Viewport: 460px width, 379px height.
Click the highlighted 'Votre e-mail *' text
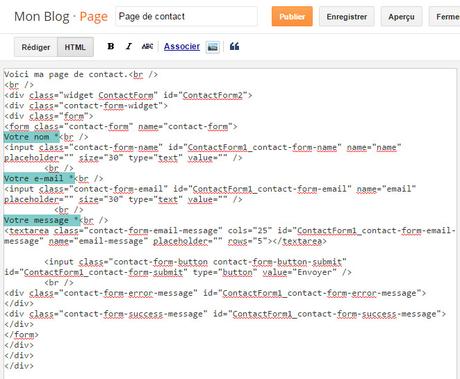tap(39, 179)
